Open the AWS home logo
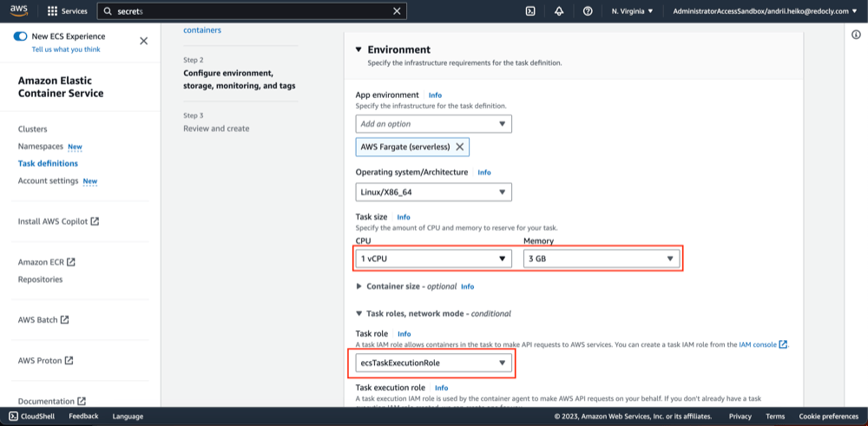The width and height of the screenshot is (868, 426). coord(19,11)
